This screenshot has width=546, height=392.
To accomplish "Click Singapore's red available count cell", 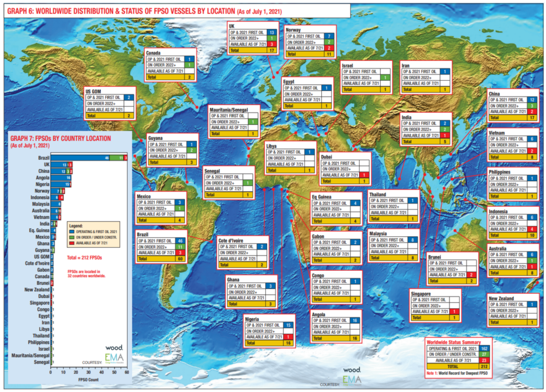I will [454, 312].
